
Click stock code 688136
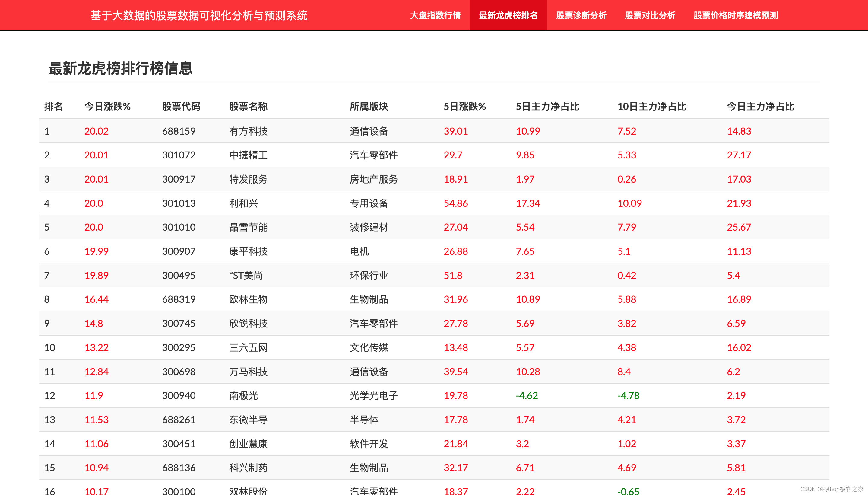click(179, 468)
